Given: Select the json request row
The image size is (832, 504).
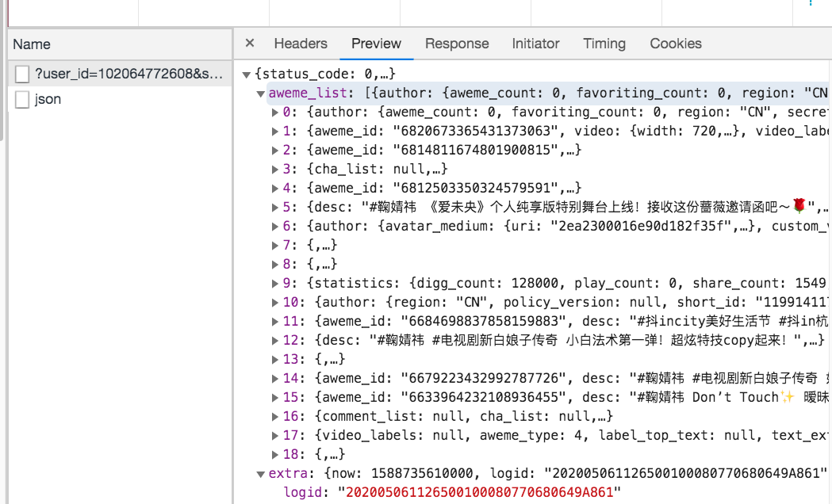Looking at the screenshot, I should pyautogui.click(x=120, y=99).
